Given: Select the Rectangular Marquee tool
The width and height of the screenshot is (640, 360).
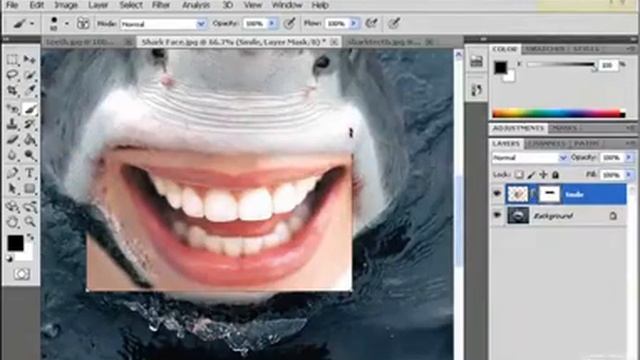Looking at the screenshot, I should 12,60.
